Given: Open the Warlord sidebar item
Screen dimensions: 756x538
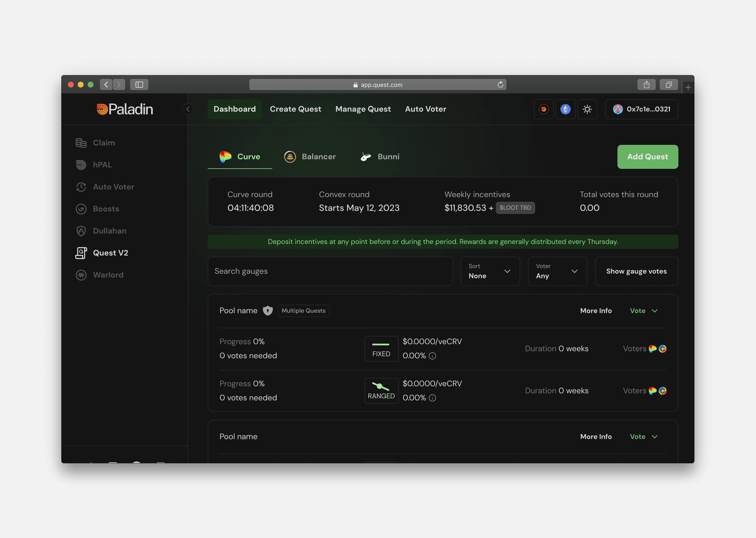Looking at the screenshot, I should 99,275.
